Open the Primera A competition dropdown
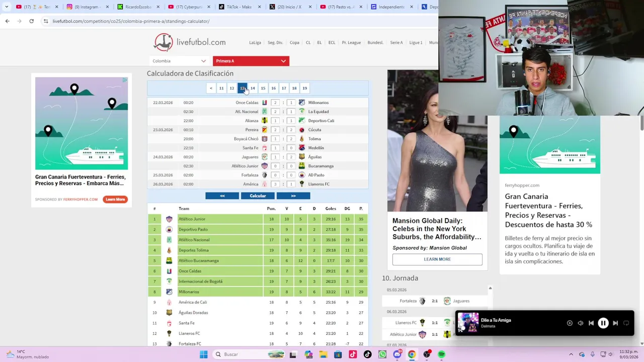644x362 pixels. tap(251, 61)
